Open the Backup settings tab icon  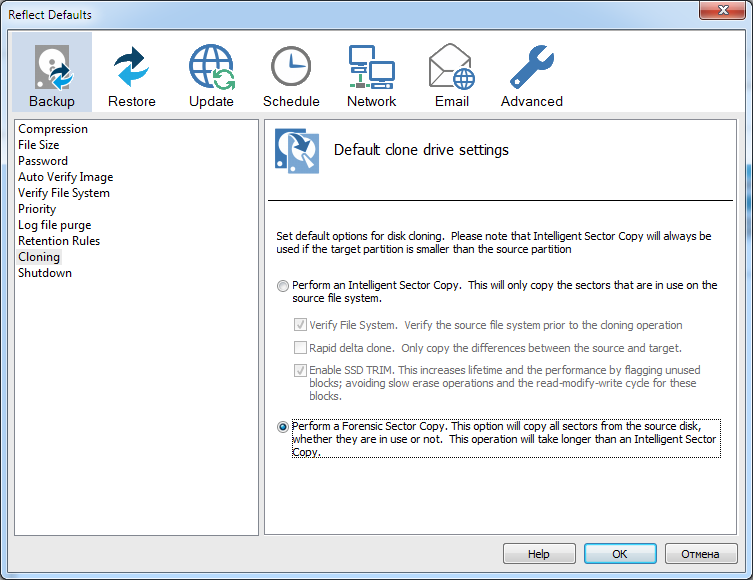pos(52,68)
